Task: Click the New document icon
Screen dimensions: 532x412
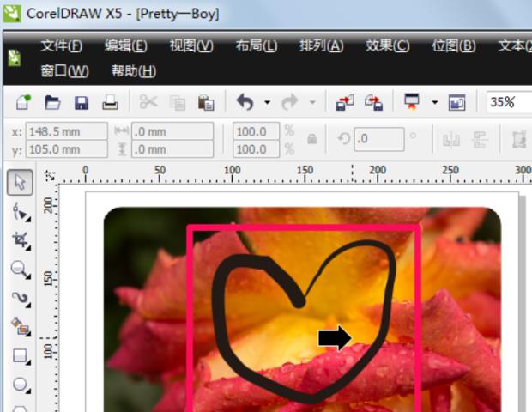Action: pyautogui.click(x=23, y=102)
